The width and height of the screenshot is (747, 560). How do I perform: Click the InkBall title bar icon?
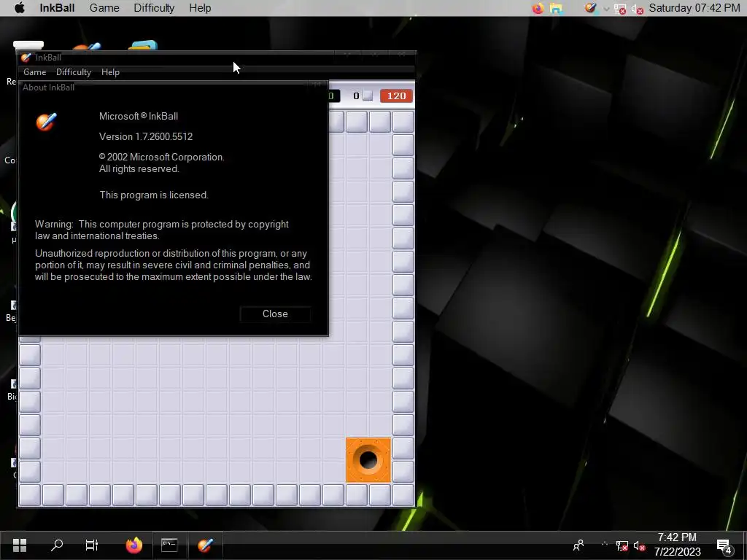pyautogui.click(x=26, y=58)
